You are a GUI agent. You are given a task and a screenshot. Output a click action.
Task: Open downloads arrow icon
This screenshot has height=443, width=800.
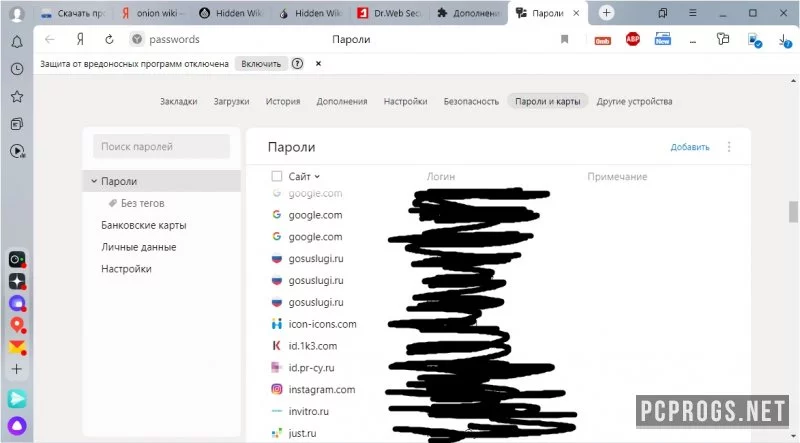785,40
